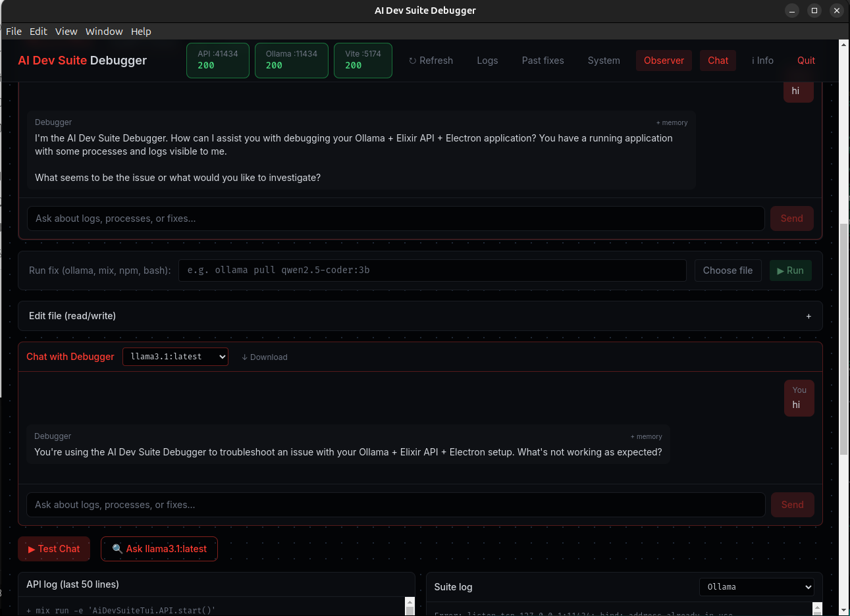Focus the ask about logs input field
Screen dimensions: 850x616
pyautogui.click(x=395, y=504)
